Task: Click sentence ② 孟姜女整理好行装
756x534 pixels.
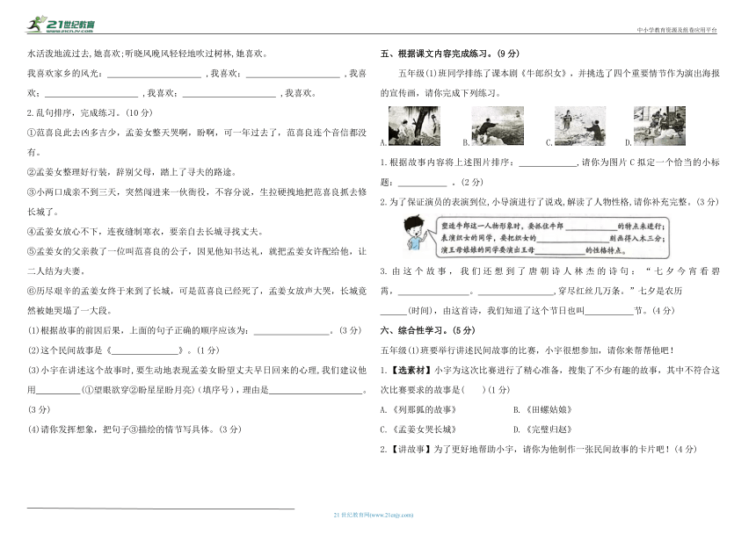Action: tap(132, 172)
